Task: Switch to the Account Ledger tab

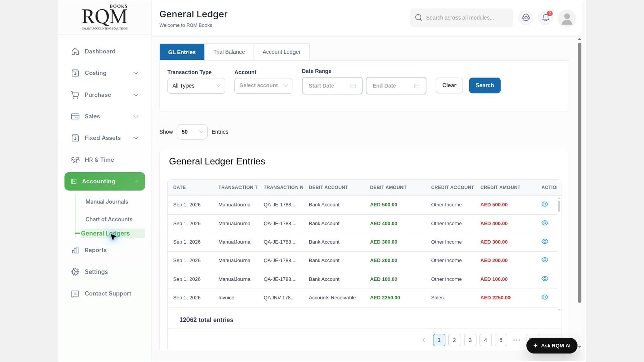Action: [281, 52]
